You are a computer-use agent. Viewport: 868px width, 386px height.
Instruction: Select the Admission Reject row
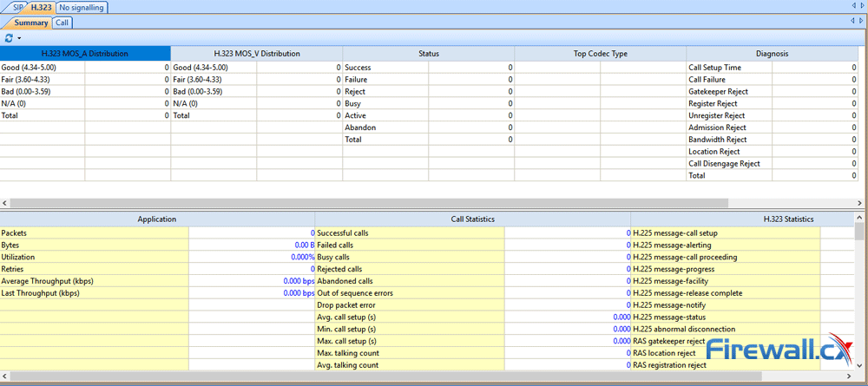[773, 128]
